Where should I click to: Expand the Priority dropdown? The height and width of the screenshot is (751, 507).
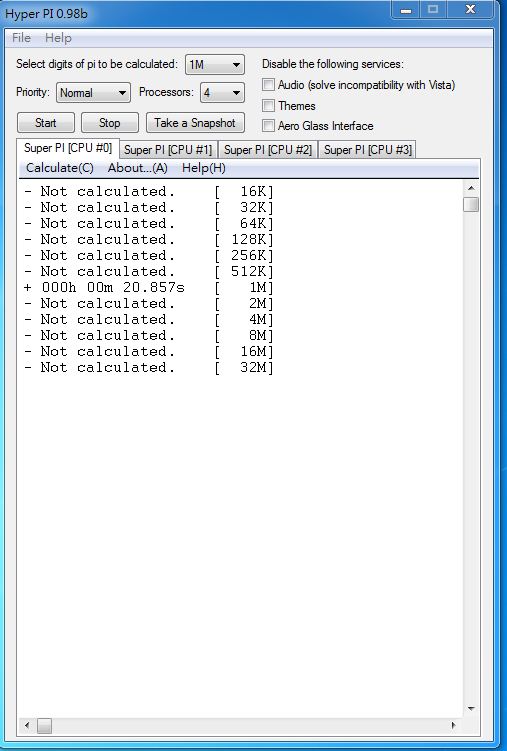[93, 92]
